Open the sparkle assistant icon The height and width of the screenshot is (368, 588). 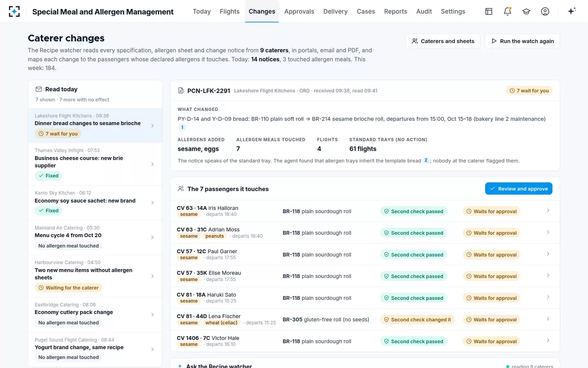tap(572, 11)
